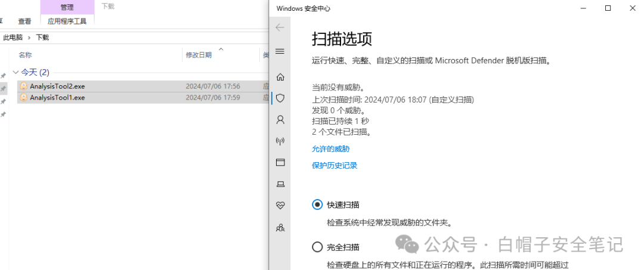
Task: Open the Home page icon in the sidebar
Action: click(280, 77)
